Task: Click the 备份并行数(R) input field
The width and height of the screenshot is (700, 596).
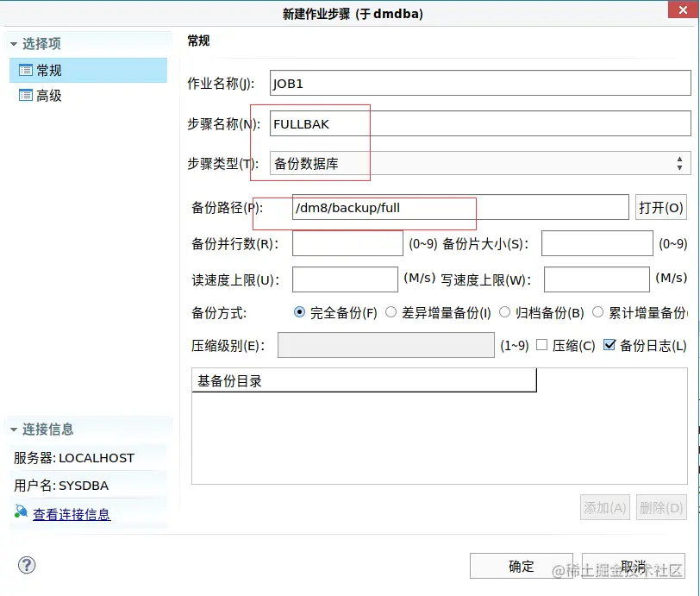Action: coord(347,243)
